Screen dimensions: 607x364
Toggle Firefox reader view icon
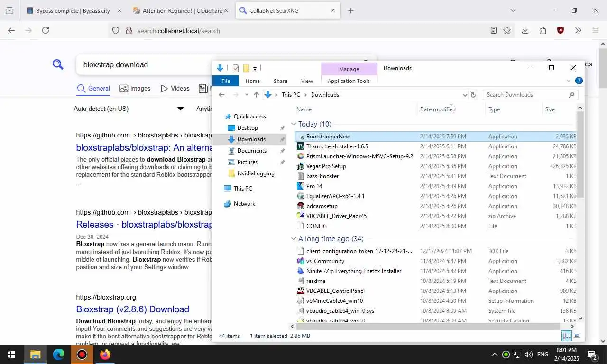click(494, 30)
